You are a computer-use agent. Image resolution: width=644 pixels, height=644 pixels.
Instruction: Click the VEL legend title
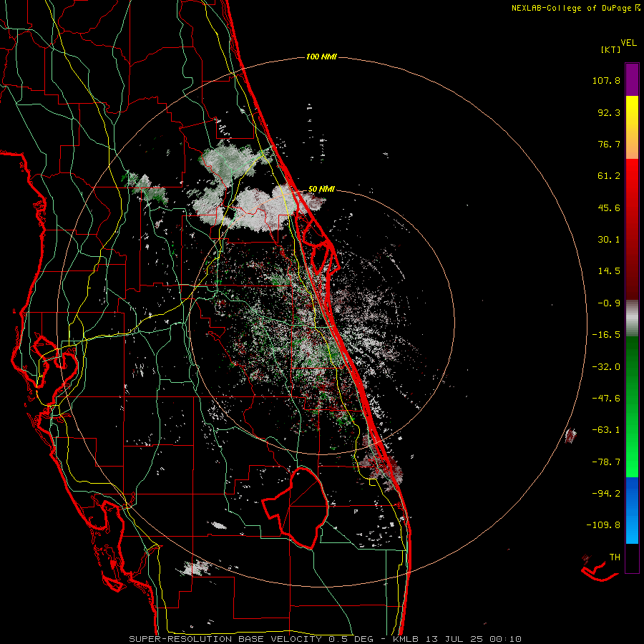(x=628, y=43)
